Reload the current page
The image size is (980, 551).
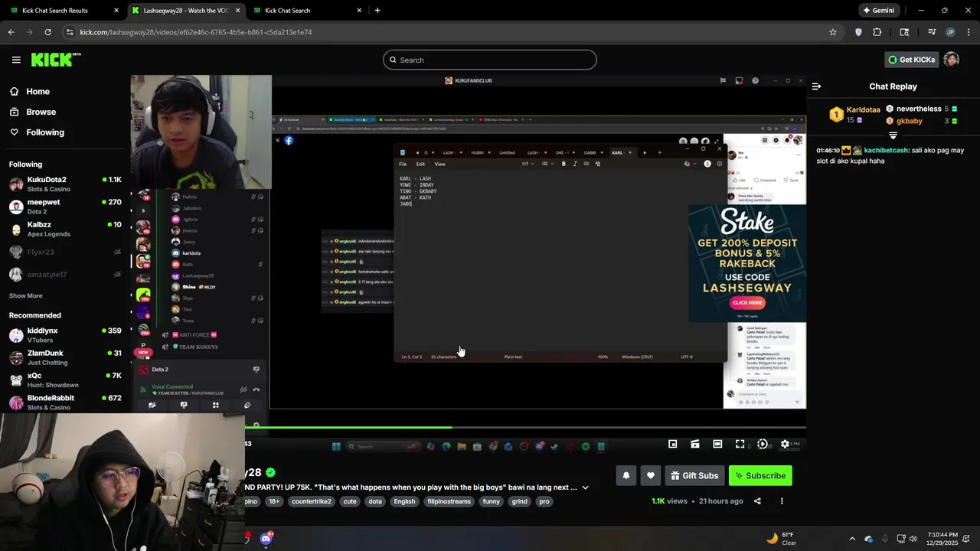pos(47,32)
